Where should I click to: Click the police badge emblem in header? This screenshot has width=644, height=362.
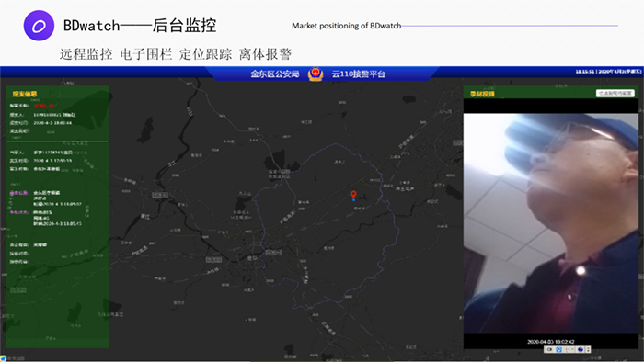coord(316,74)
